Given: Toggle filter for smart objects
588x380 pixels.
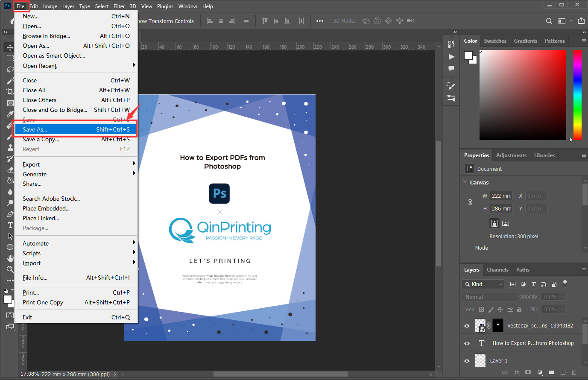Looking at the screenshot, I should [x=554, y=284].
